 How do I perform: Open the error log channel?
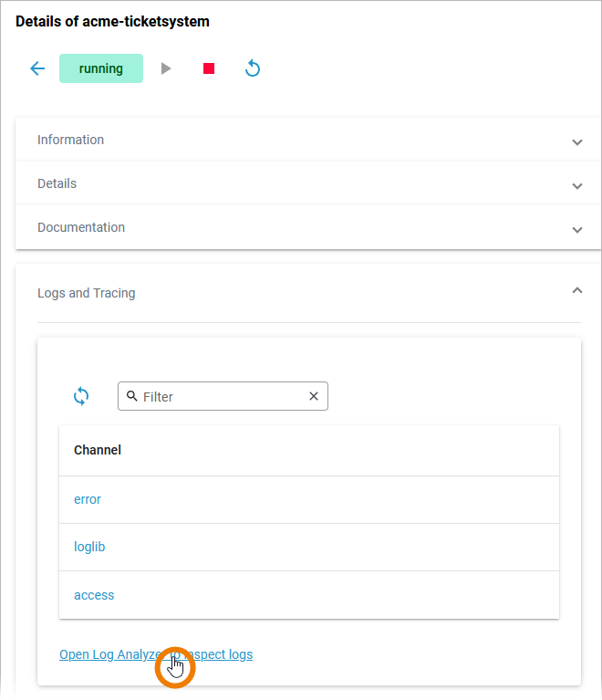pyautogui.click(x=88, y=499)
